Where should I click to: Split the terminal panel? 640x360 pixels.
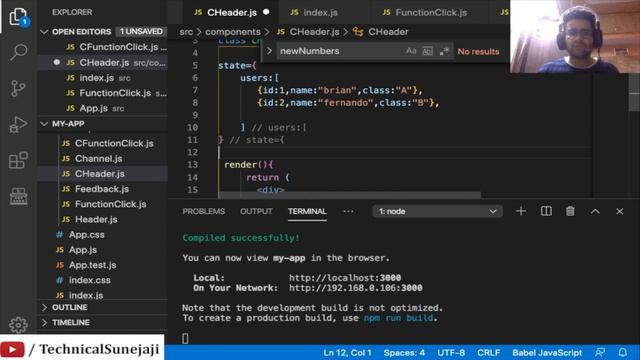pos(546,211)
